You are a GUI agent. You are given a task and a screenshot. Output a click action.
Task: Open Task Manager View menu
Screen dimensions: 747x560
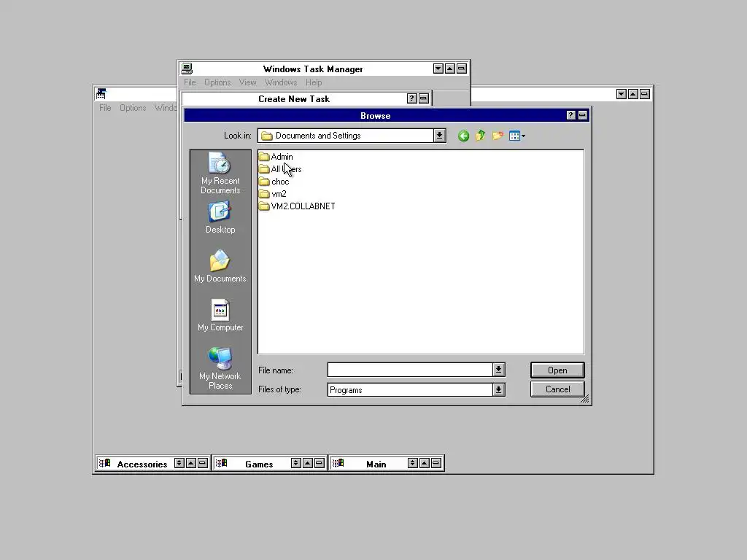coord(248,82)
